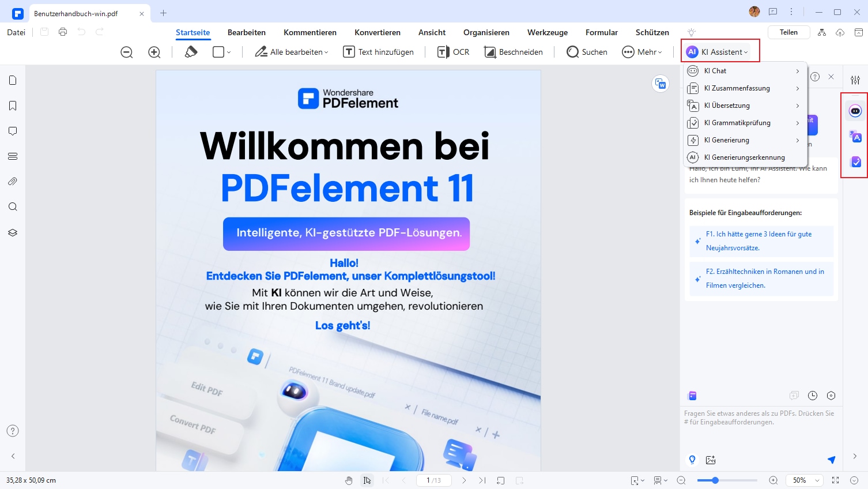
Task: Click the page number field
Action: [433, 480]
